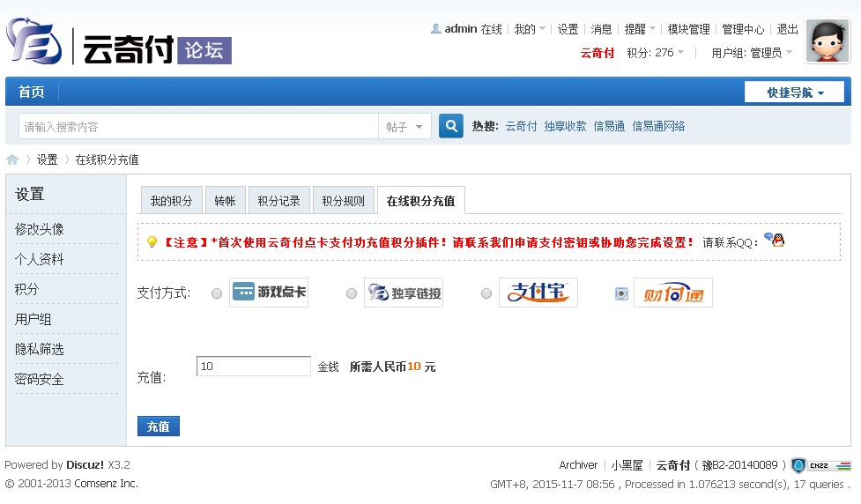The height and width of the screenshot is (504, 861).
Task: Click the 小黑屋 footer link
Action: pos(627,465)
